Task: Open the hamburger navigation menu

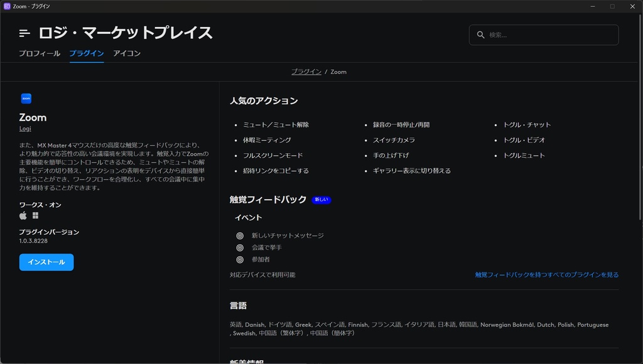Action: click(x=24, y=33)
